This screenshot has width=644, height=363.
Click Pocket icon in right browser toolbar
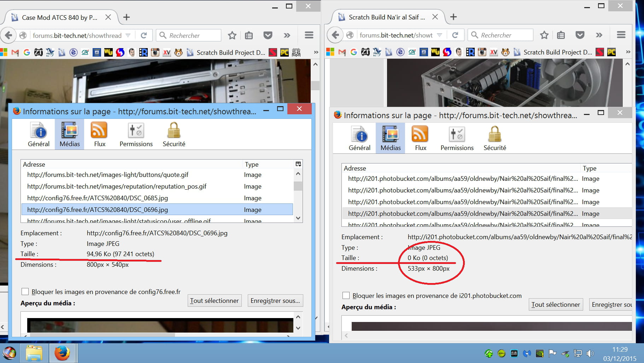coord(580,35)
